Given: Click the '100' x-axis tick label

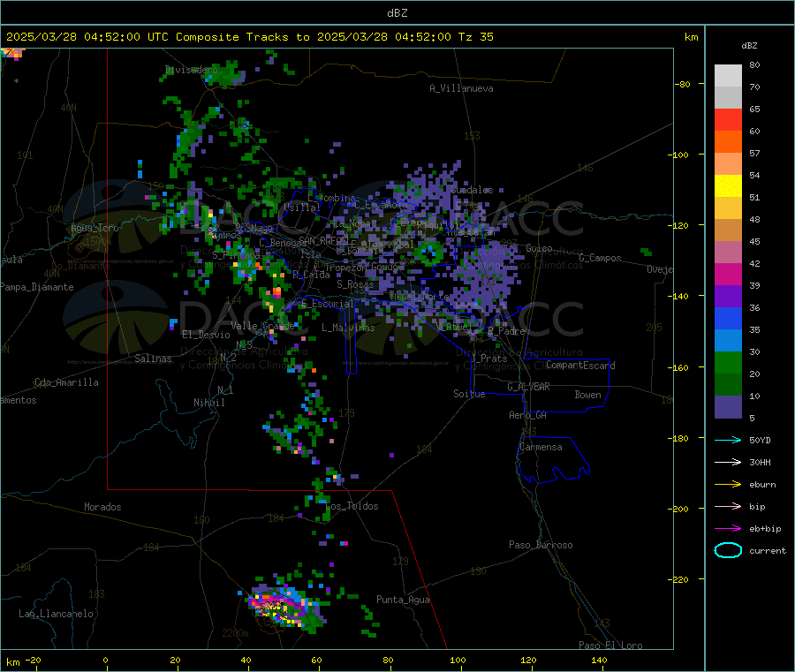Looking at the screenshot, I should pos(458,660).
